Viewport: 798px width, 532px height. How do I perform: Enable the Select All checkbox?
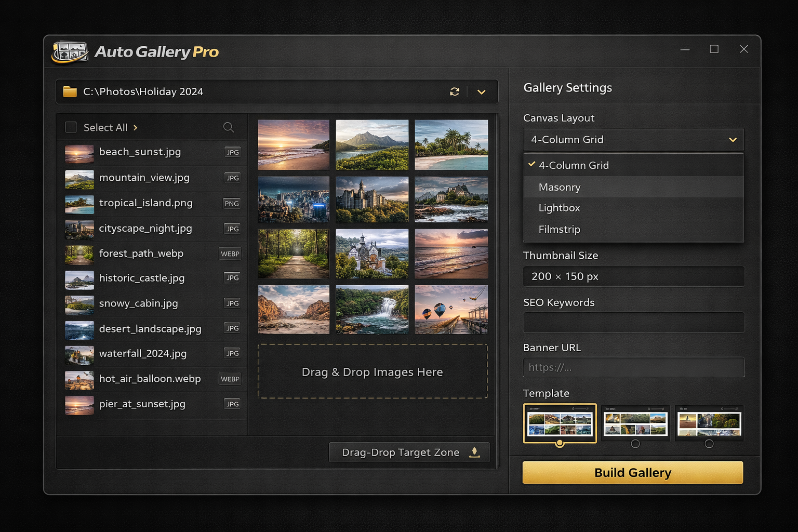point(71,127)
